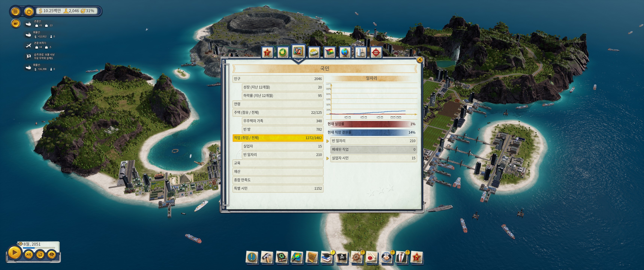Select the 교육 row in 국민 list
The image size is (644, 270).
click(x=277, y=163)
